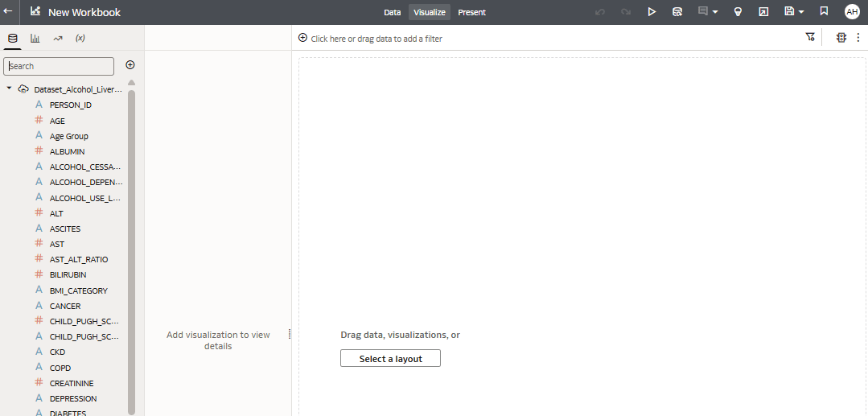Click the # type icon next to AGE
This screenshot has height=416, width=868.
tap(39, 120)
